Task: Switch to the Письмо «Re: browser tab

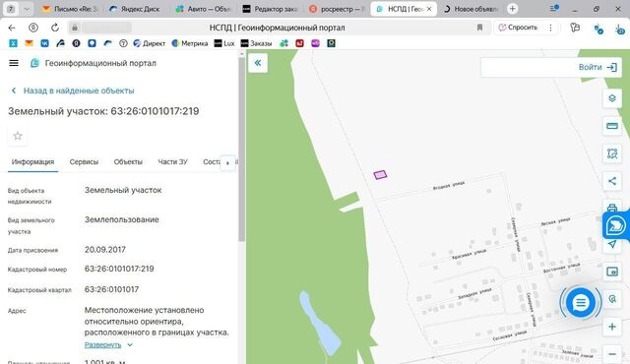Action: (70, 9)
